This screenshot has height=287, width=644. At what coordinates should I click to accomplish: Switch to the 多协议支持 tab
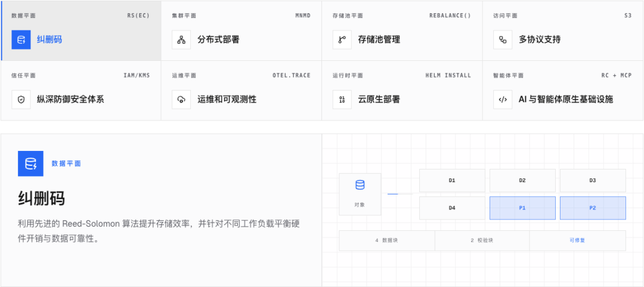click(563, 31)
